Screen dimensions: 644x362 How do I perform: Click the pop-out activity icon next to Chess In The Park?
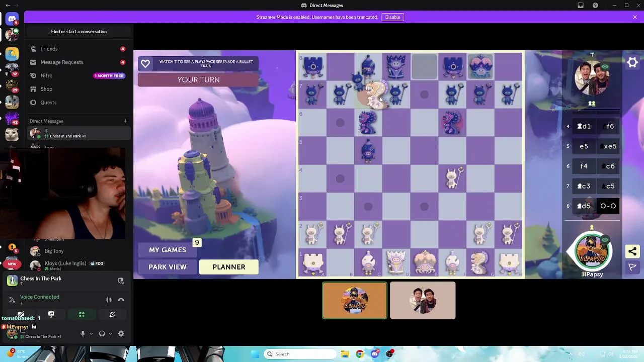121,281
